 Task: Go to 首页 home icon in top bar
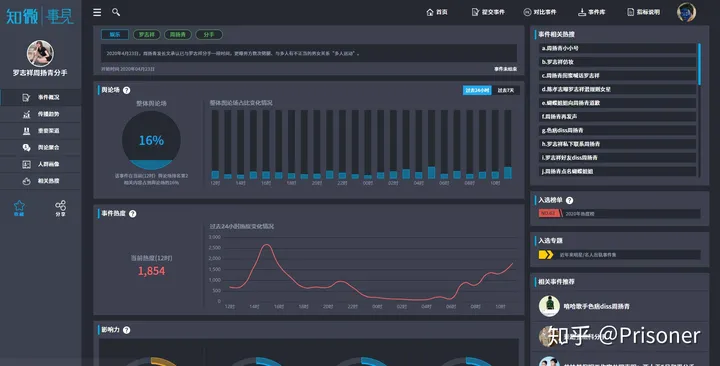(x=436, y=12)
